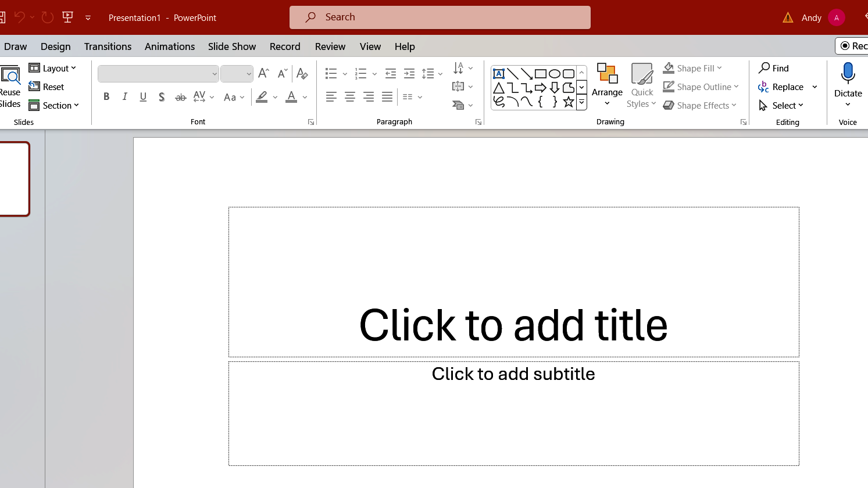Click the Increase Font Size icon
The height and width of the screenshot is (488, 868).
pyautogui.click(x=263, y=73)
